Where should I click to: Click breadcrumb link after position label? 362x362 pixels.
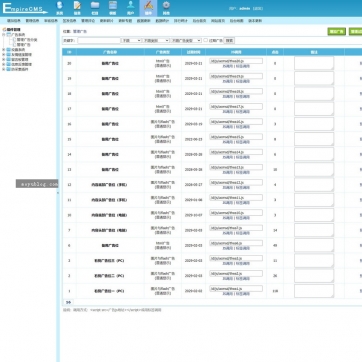80,31
